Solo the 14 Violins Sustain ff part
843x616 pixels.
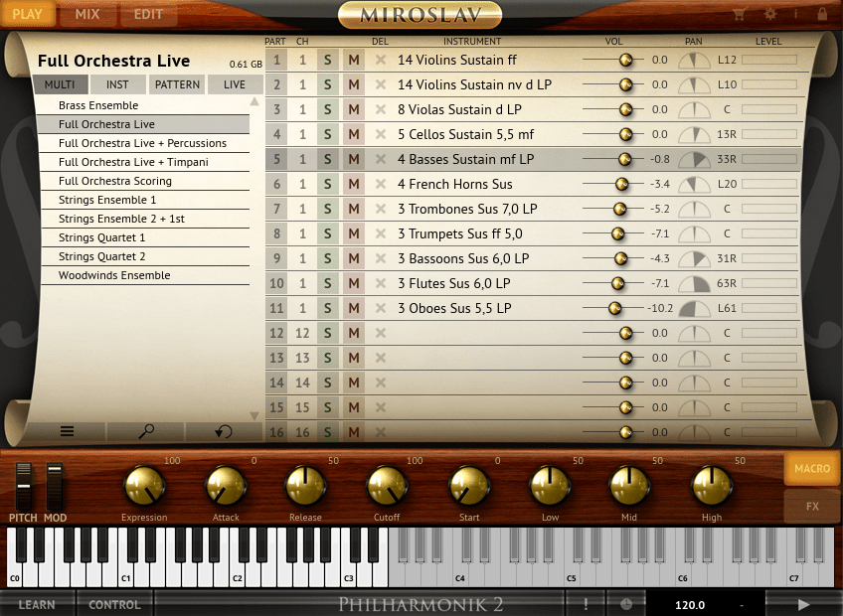pos(327,60)
